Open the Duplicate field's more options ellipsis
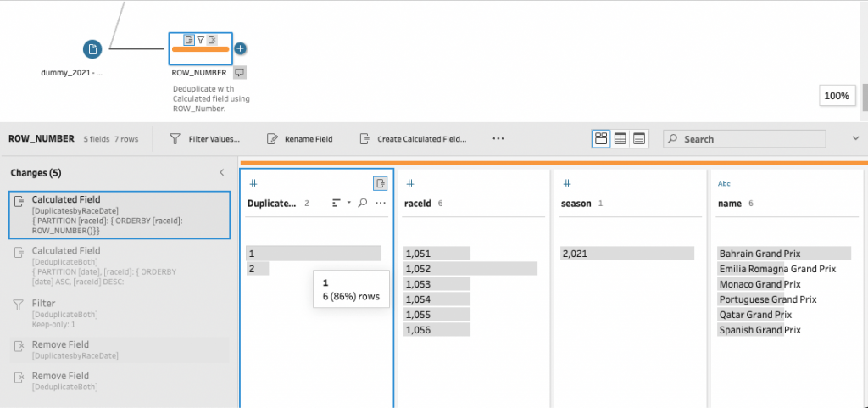 (x=381, y=204)
